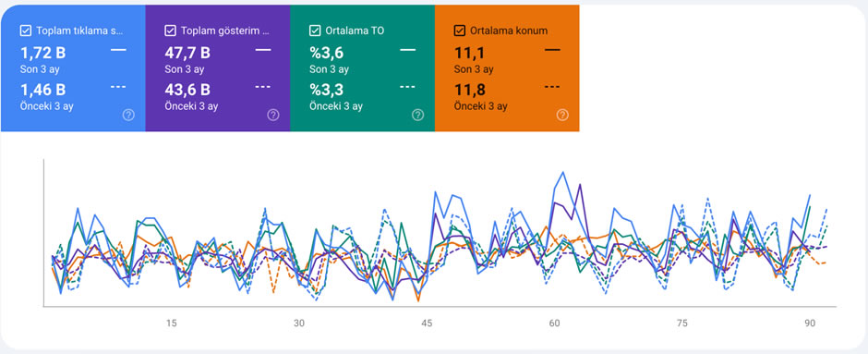Open help icon on orange Ortalama konum card

pos(562,115)
